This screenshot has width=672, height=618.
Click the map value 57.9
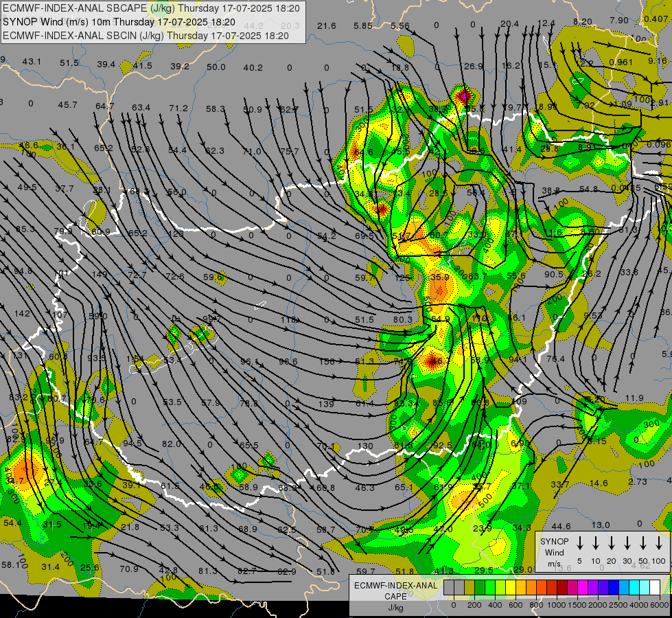(211, 402)
